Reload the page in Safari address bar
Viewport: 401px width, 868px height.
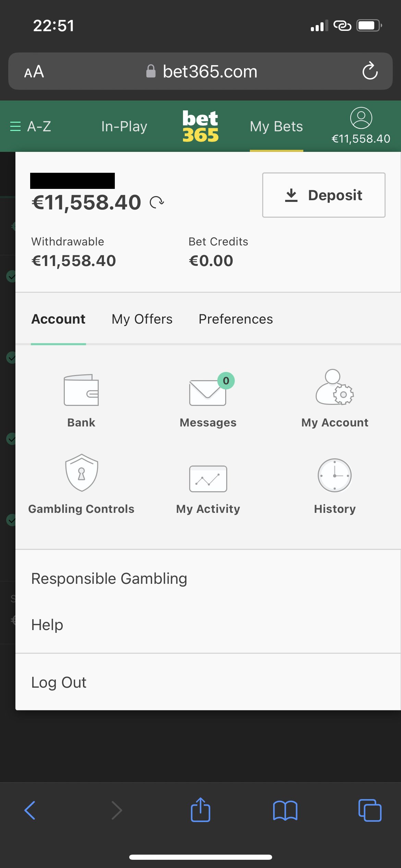coord(370,71)
